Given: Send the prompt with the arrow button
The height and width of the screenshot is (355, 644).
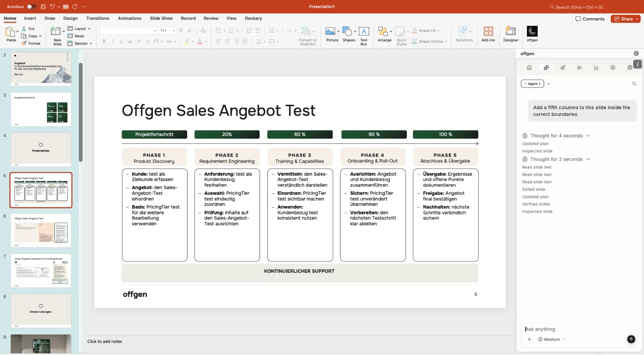Looking at the screenshot, I should click(631, 339).
